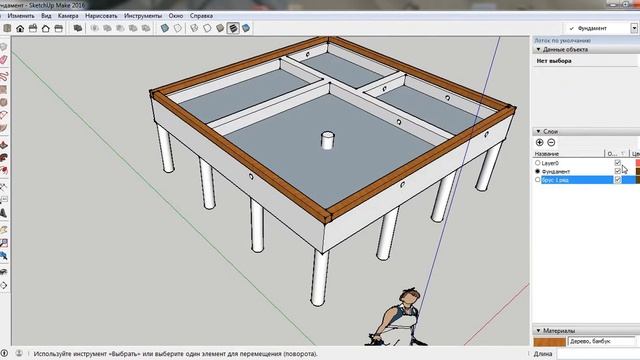
Task: Make Layer0 the active layer
Action: [x=538, y=163]
